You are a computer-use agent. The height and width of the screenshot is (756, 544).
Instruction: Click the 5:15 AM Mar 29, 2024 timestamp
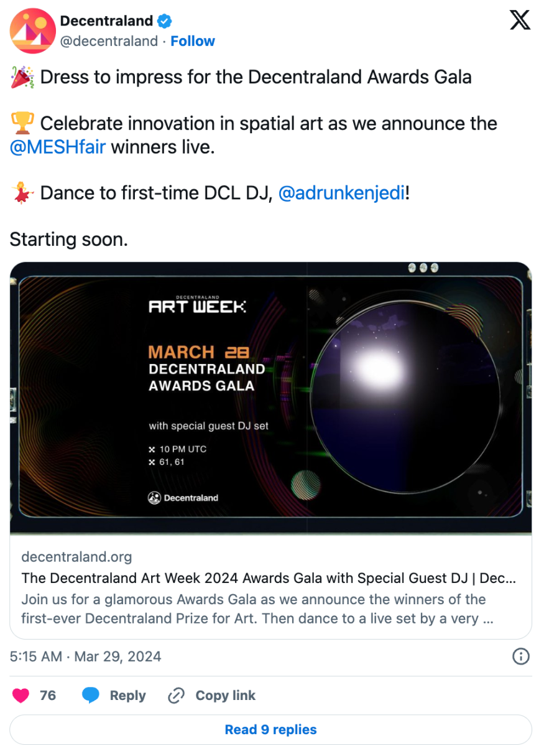[86, 656]
